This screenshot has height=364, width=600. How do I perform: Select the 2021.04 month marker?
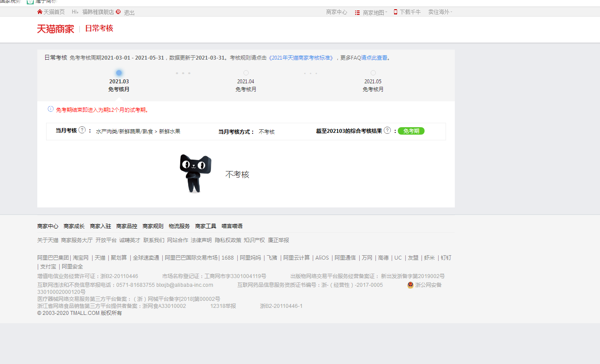coord(246,73)
